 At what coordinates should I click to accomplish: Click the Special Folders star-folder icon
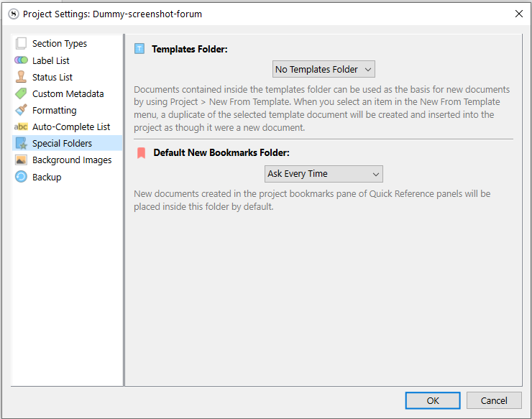tap(21, 144)
